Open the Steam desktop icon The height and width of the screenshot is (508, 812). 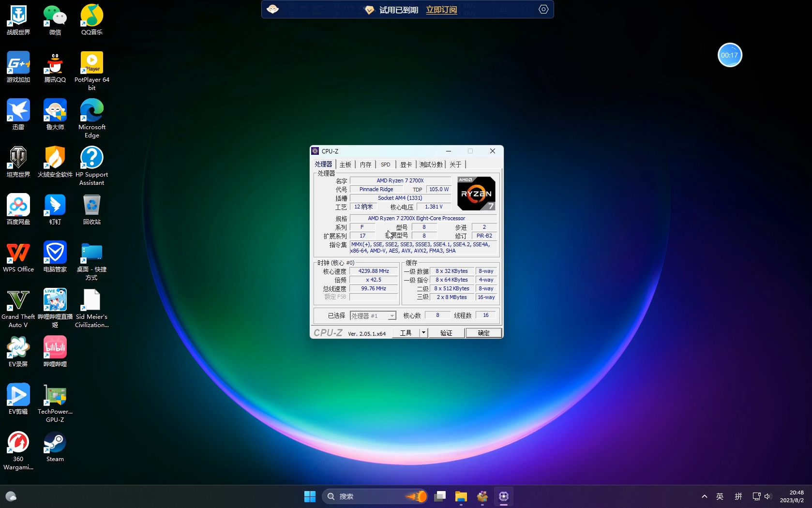pyautogui.click(x=55, y=446)
